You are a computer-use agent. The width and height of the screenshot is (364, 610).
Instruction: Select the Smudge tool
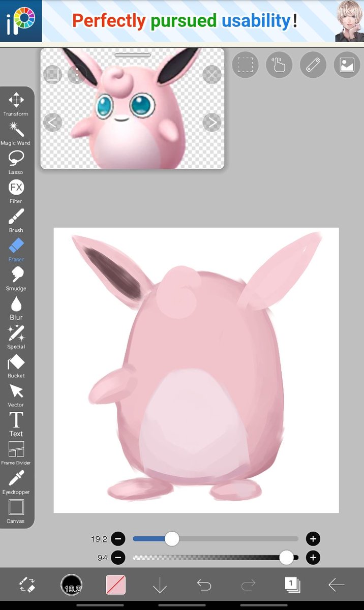coord(16,279)
